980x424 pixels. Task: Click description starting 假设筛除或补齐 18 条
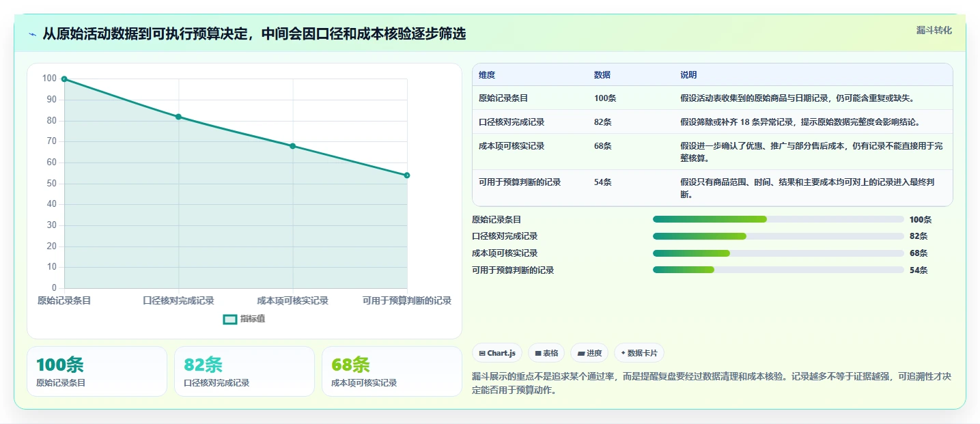click(800, 122)
